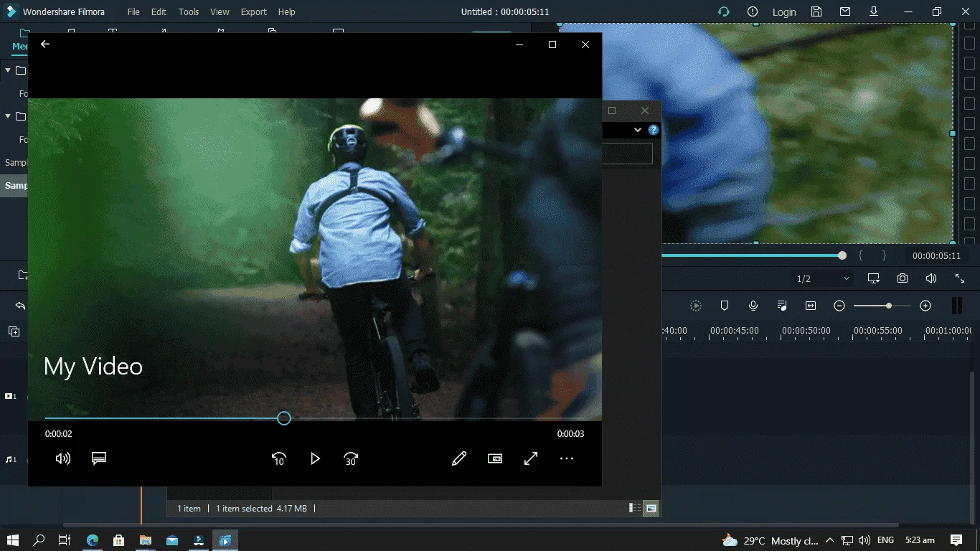Image resolution: width=980 pixels, height=551 pixels.
Task: Click the Filmora undo arrow
Action: click(x=20, y=306)
